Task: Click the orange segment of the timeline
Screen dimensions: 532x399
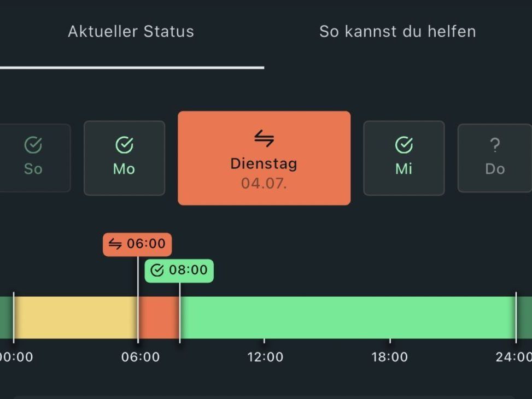Action: click(159, 318)
